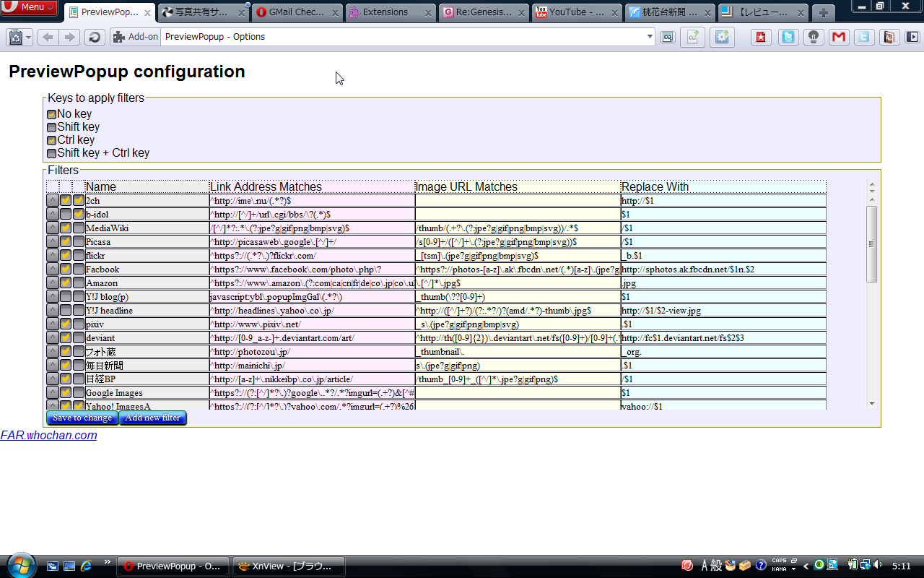Click the brown book extension icon
The height and width of the screenshot is (578, 924).
coord(889,38)
